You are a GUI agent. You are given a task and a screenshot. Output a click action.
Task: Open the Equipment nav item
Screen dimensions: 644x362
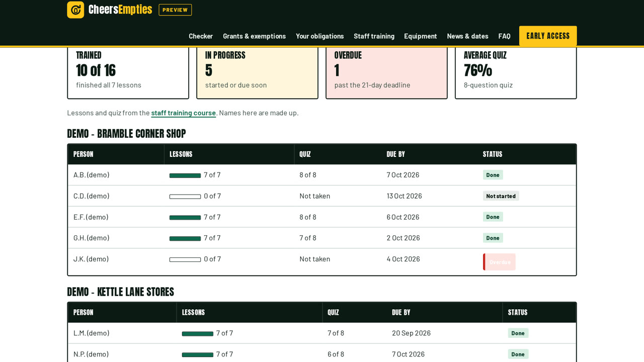(421, 36)
